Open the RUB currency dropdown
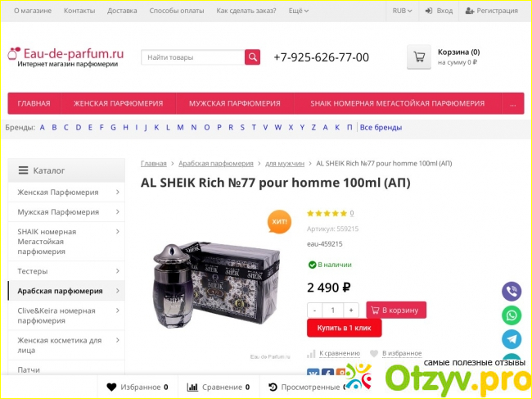This screenshot has width=532, height=399. point(403,11)
